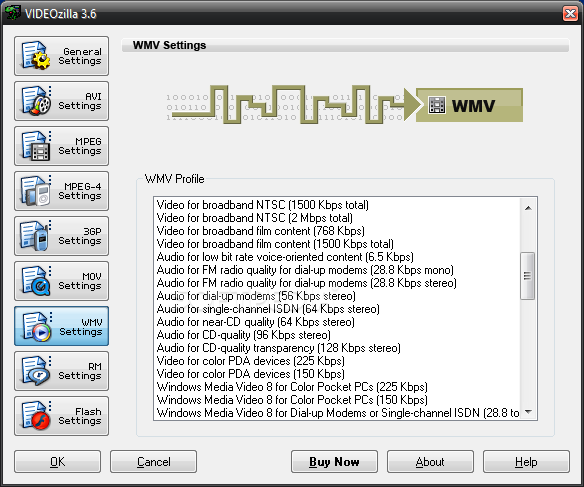Image resolution: width=584 pixels, height=487 pixels.
Task: Select Audio for single-channel ISDN profile
Action: click(x=268, y=309)
